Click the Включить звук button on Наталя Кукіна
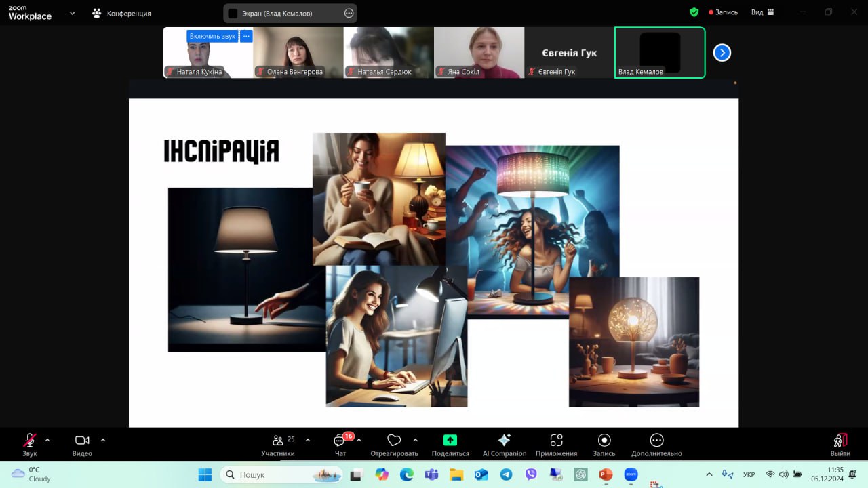Viewport: 868px width, 488px height. tap(212, 36)
